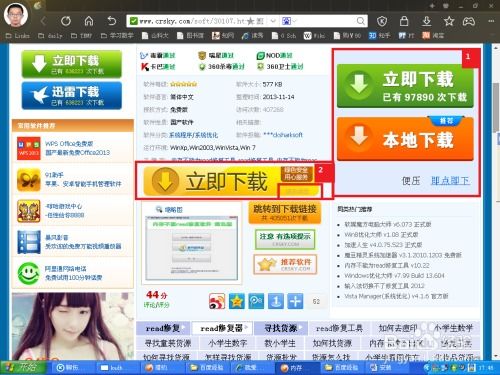Click the large green 立即下载 97890 button

point(405,86)
